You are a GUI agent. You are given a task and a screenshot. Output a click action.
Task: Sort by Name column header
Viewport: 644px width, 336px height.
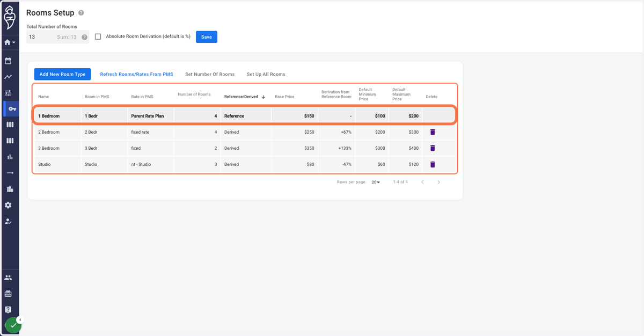point(43,97)
